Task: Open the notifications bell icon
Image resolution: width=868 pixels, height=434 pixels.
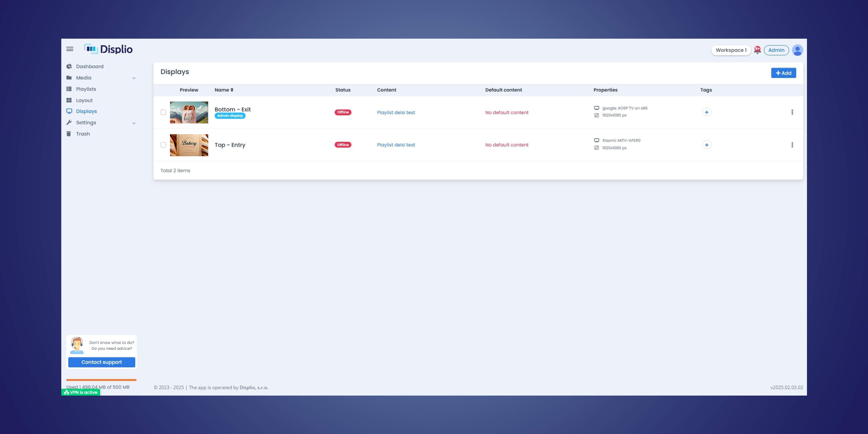Action: pos(757,50)
